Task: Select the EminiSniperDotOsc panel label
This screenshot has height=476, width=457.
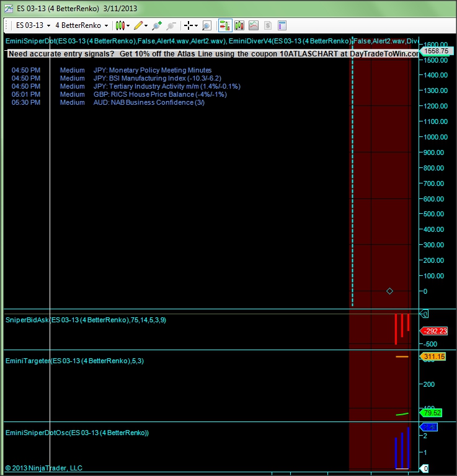Action: [77, 433]
